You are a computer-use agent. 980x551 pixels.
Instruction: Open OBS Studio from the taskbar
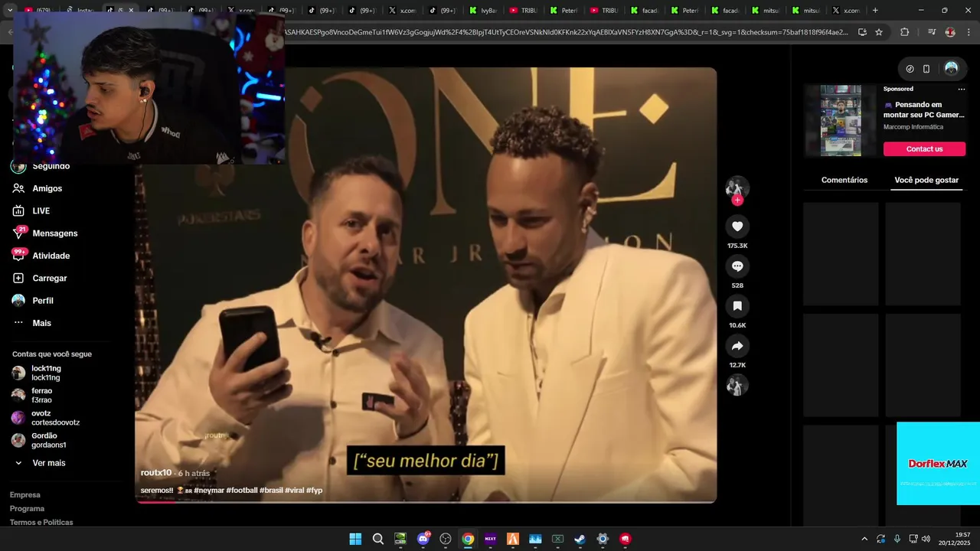pos(446,539)
